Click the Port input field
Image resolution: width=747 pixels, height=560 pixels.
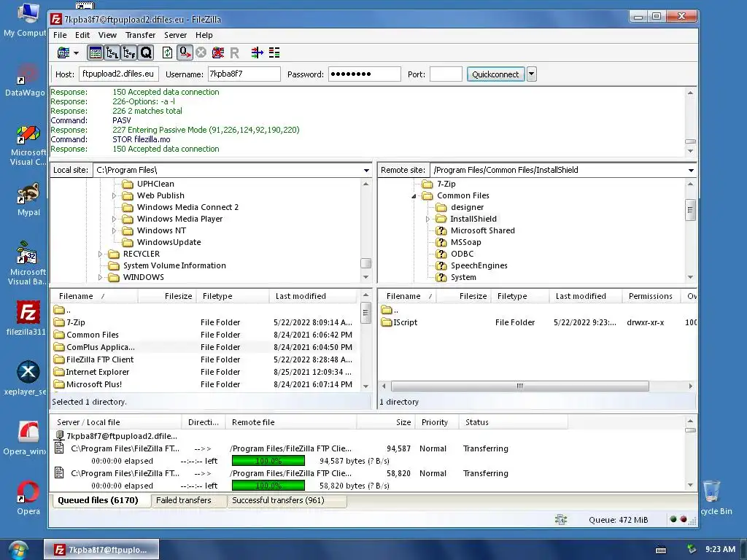pos(446,74)
